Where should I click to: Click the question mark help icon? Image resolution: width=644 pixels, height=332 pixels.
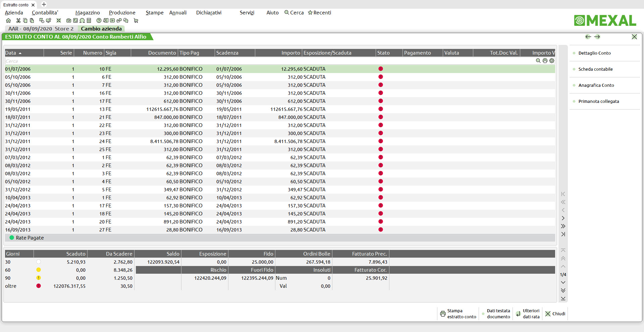tap(99, 20)
